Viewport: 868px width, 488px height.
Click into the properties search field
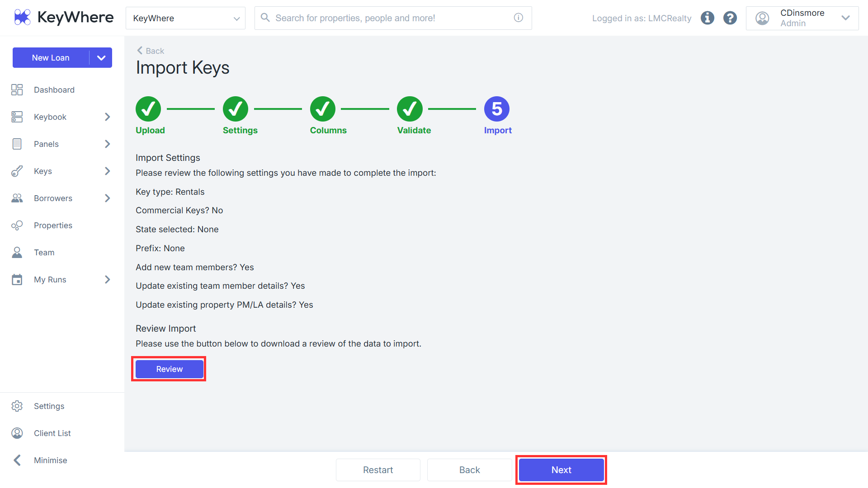[x=393, y=18]
